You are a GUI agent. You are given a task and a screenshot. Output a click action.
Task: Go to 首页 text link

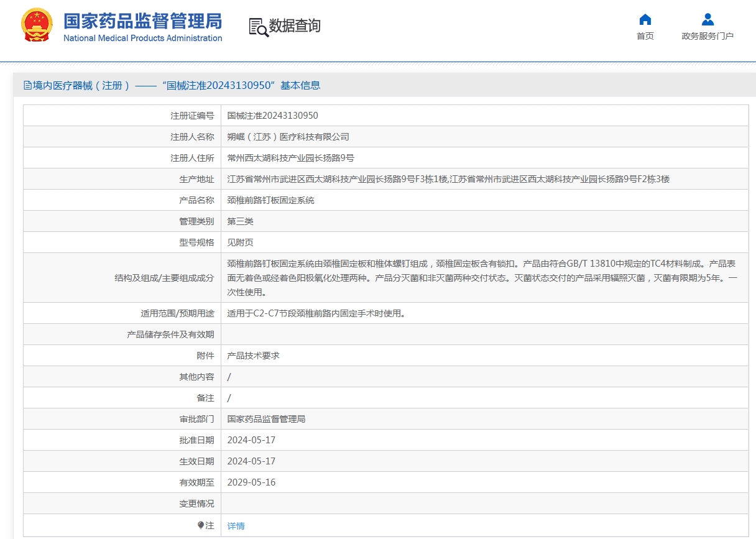(645, 36)
